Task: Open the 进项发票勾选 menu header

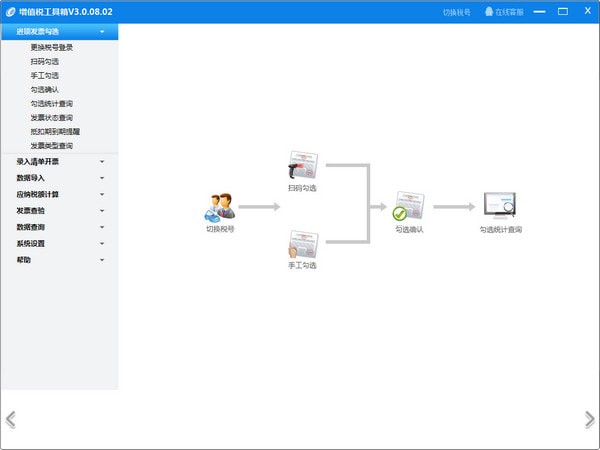Action: 60,31
